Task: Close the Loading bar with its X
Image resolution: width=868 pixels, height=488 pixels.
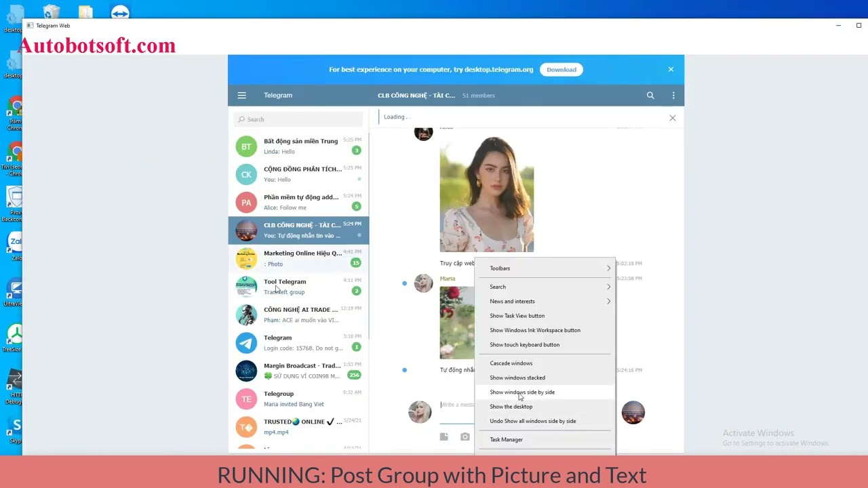Action: click(673, 118)
